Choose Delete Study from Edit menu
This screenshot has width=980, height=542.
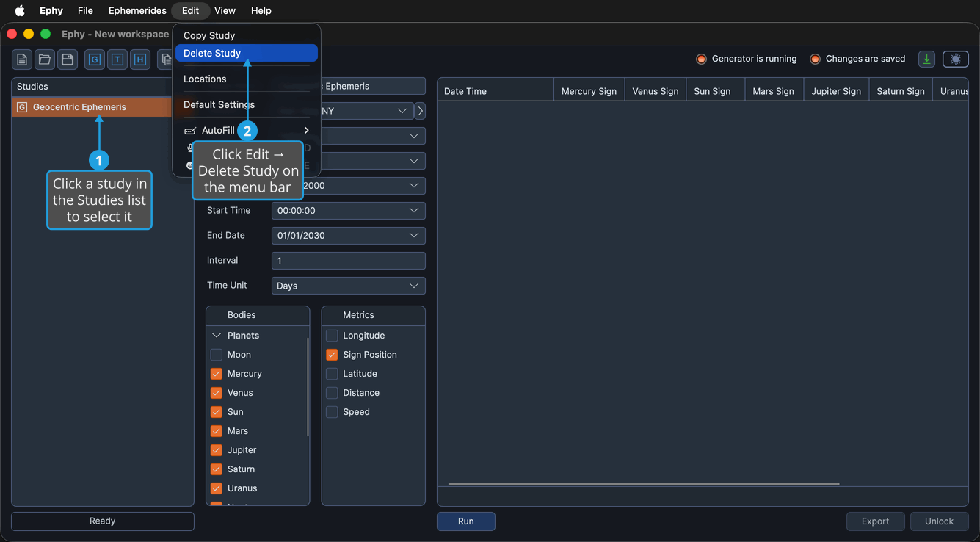click(x=247, y=53)
